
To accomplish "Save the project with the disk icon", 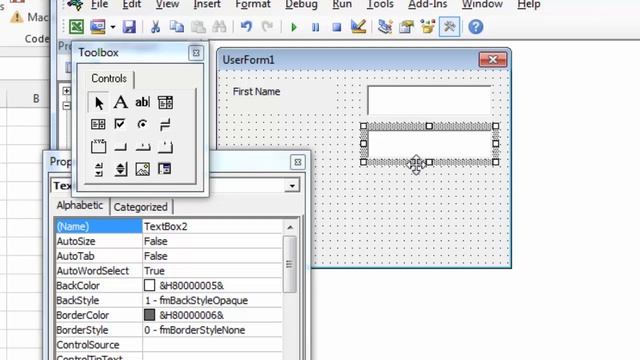I will point(129,27).
